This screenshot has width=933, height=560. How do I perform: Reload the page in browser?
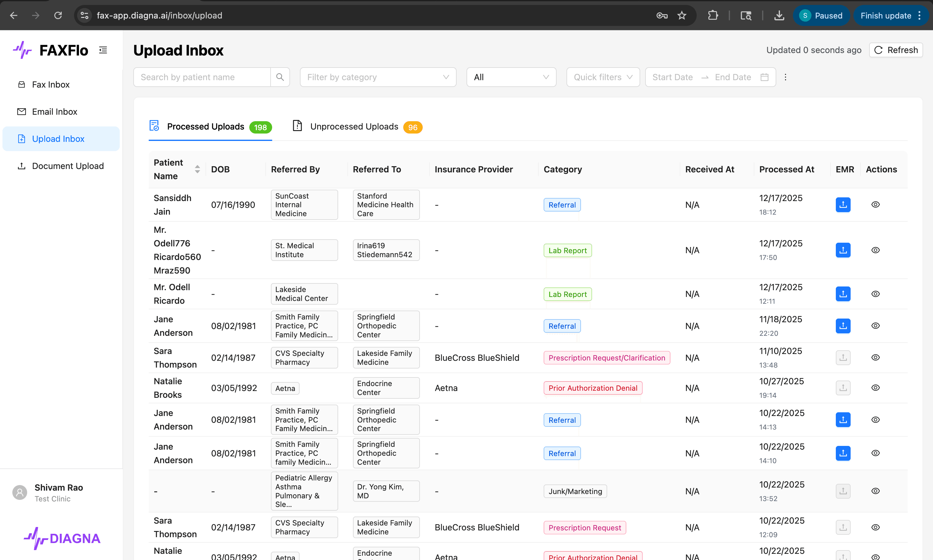click(x=58, y=15)
